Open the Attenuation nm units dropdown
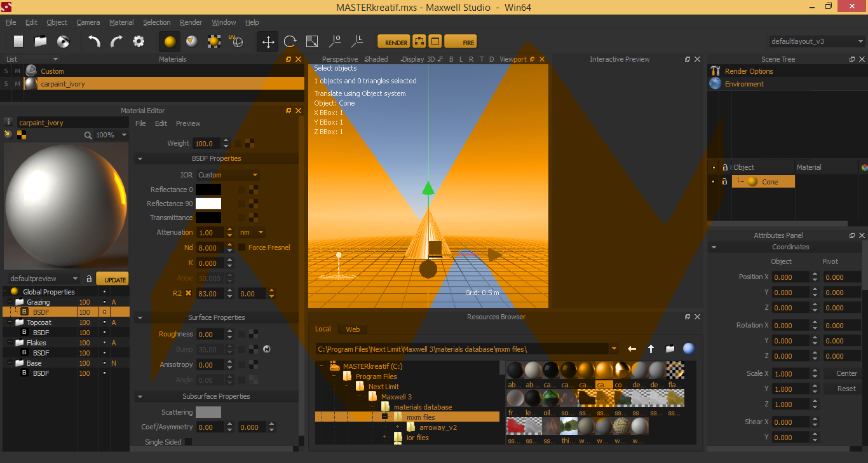Screen dimensions: 868x463 252,233
